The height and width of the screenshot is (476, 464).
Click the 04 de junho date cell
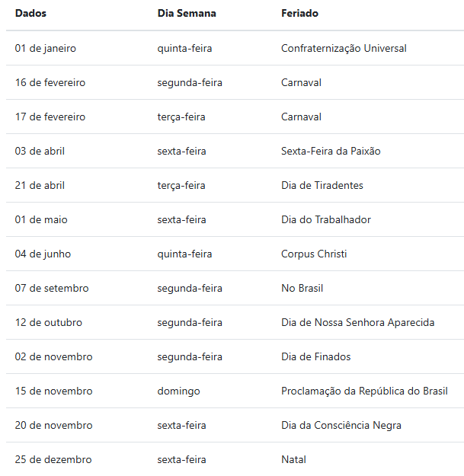click(x=43, y=254)
